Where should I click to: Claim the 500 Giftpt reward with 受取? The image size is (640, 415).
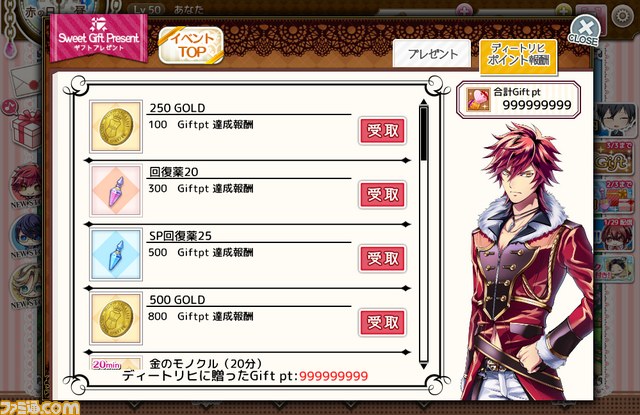pos(382,259)
